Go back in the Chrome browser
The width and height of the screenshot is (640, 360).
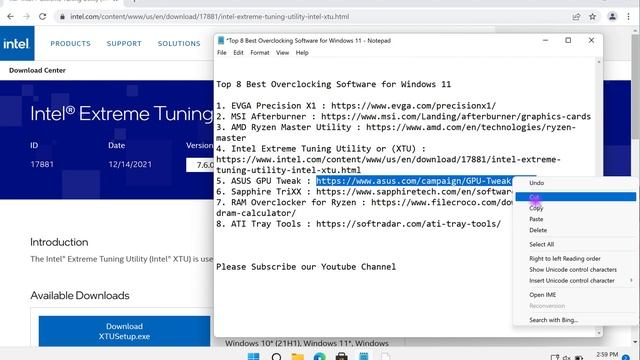pyautogui.click(x=11, y=17)
